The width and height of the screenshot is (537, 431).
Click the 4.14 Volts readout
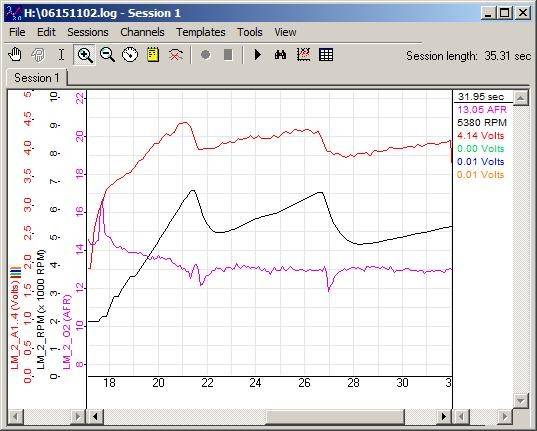[x=480, y=136]
